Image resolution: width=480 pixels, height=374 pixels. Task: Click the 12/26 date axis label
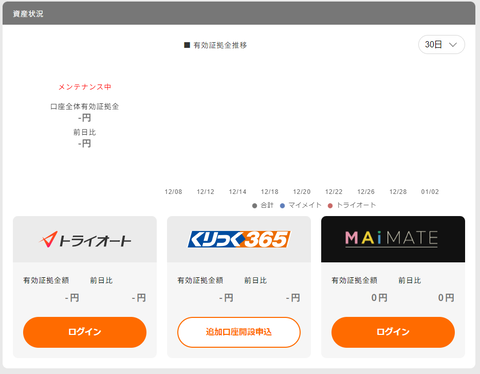point(366,192)
